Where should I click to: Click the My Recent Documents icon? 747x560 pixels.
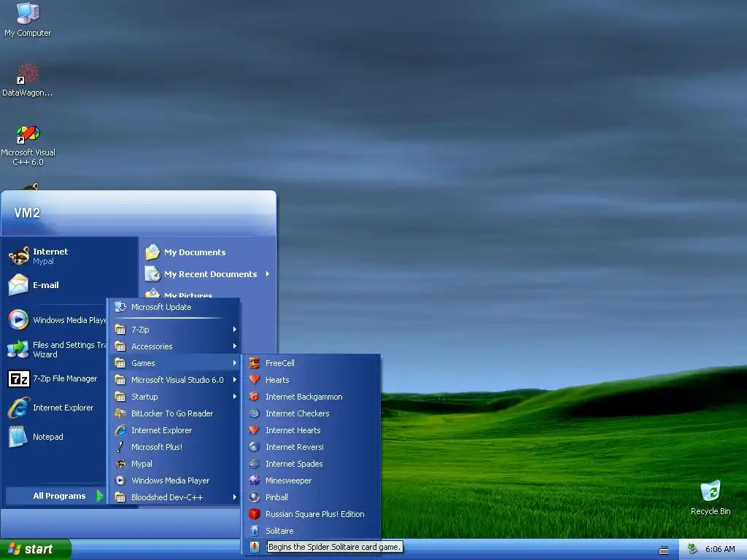(x=152, y=274)
